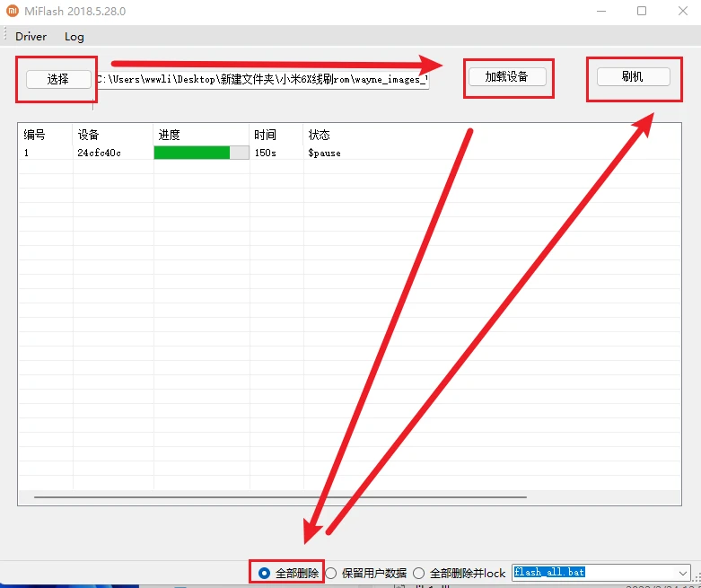Viewport: 701px width, 588px height.
Task: Select device ID 24cfc40c cell
Action: tap(100, 153)
